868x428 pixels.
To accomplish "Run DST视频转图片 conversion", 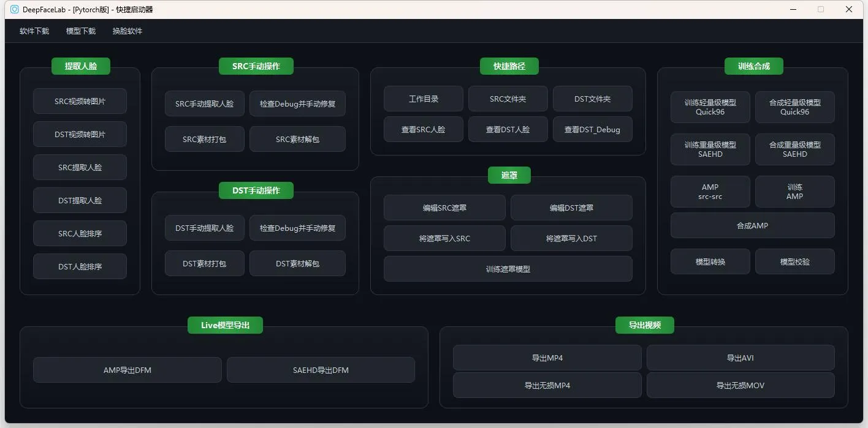I will (x=80, y=134).
